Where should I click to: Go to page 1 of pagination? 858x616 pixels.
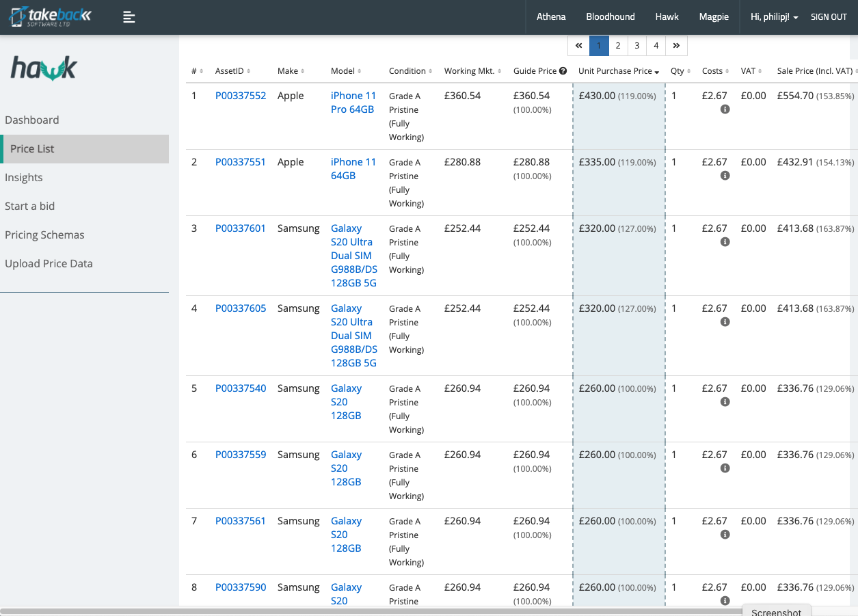point(599,46)
